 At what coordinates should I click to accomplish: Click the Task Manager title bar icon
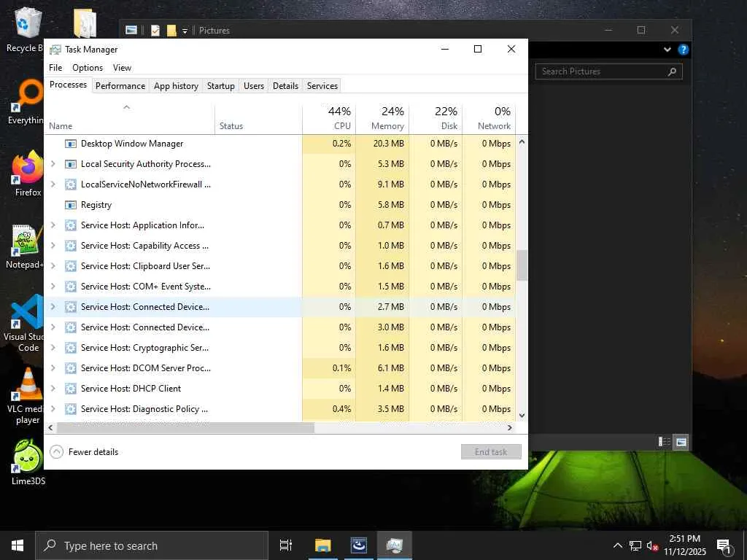[55, 50]
